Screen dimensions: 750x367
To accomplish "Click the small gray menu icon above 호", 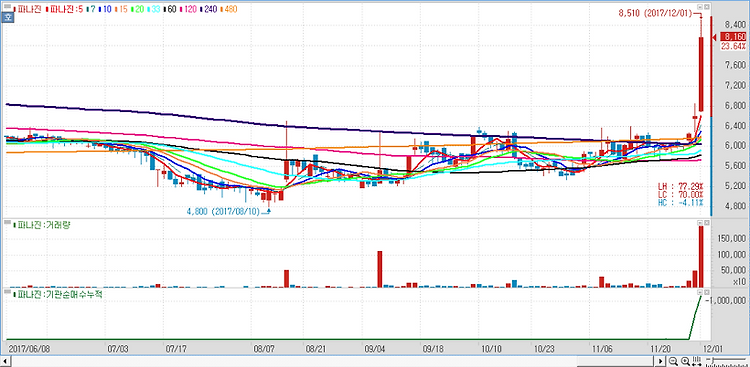I will [x=7, y=6].
